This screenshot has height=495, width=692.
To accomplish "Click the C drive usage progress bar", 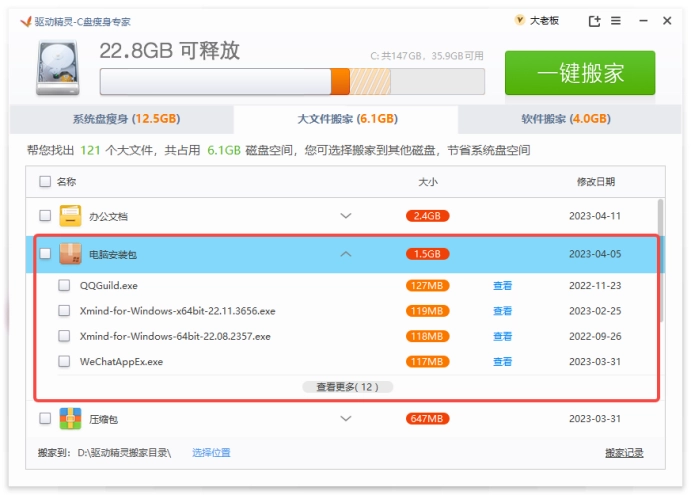I will [x=290, y=81].
